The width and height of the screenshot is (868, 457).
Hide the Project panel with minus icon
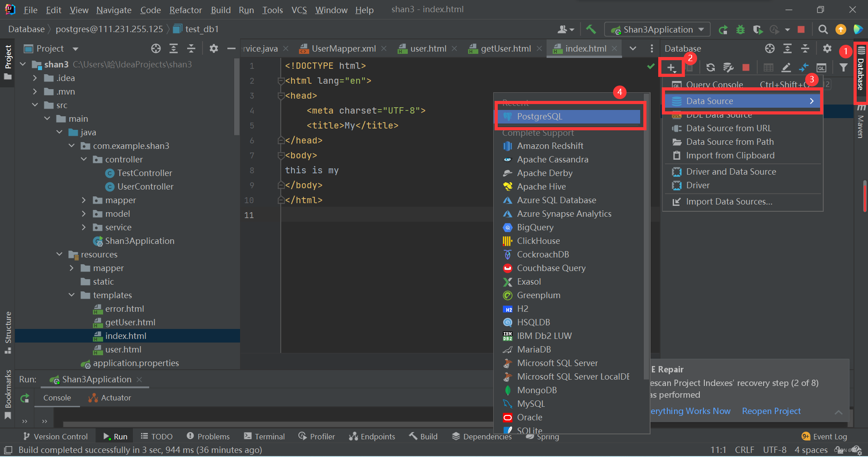(231, 48)
